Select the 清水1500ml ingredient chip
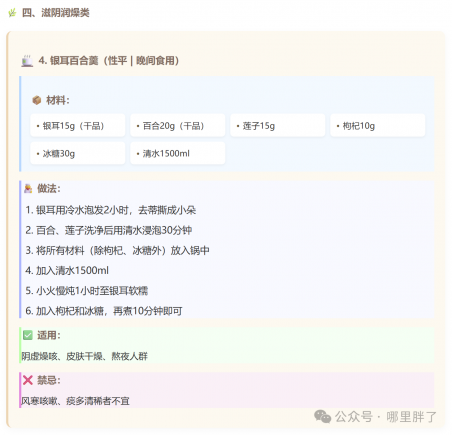Viewport: 452px width, 435px height. click(x=178, y=153)
